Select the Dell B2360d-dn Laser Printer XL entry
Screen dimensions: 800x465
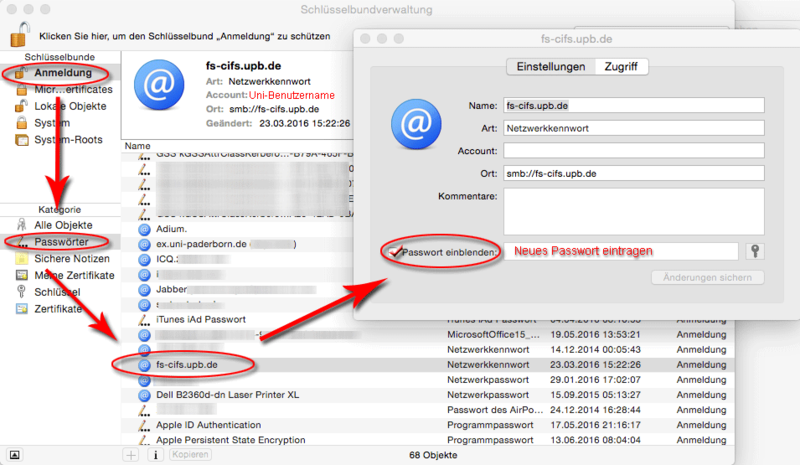pyautogui.click(x=228, y=395)
